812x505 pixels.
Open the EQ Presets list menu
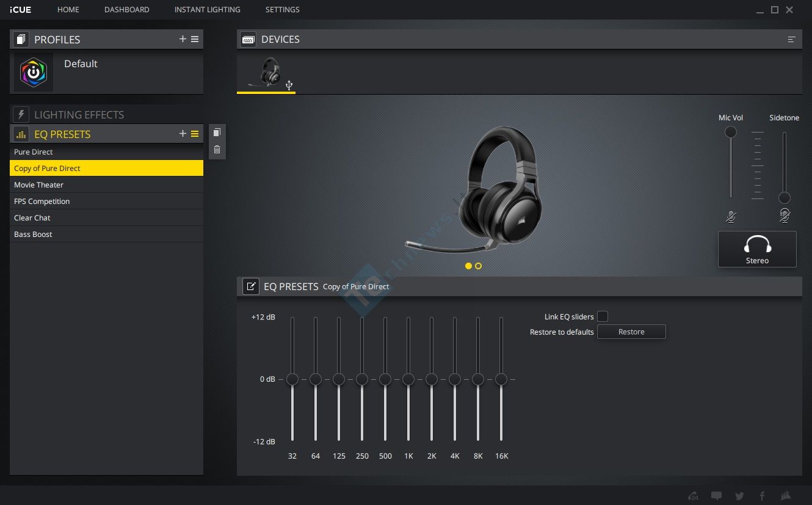195,134
